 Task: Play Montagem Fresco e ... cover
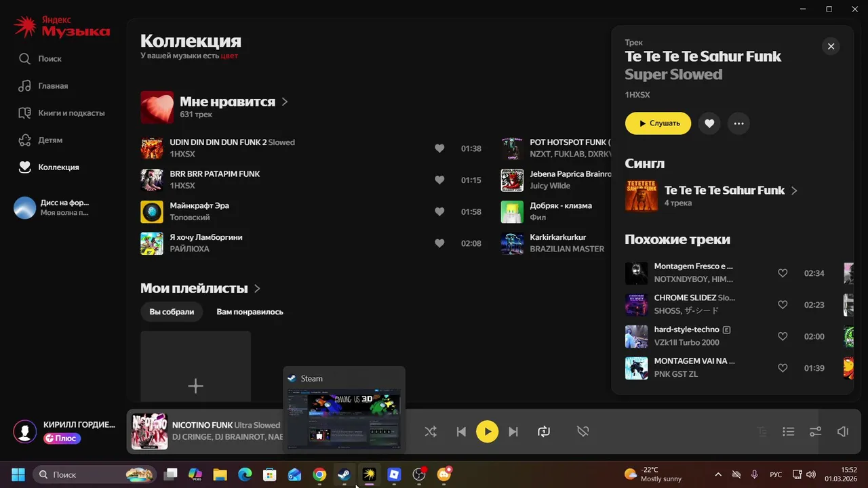coord(636,273)
